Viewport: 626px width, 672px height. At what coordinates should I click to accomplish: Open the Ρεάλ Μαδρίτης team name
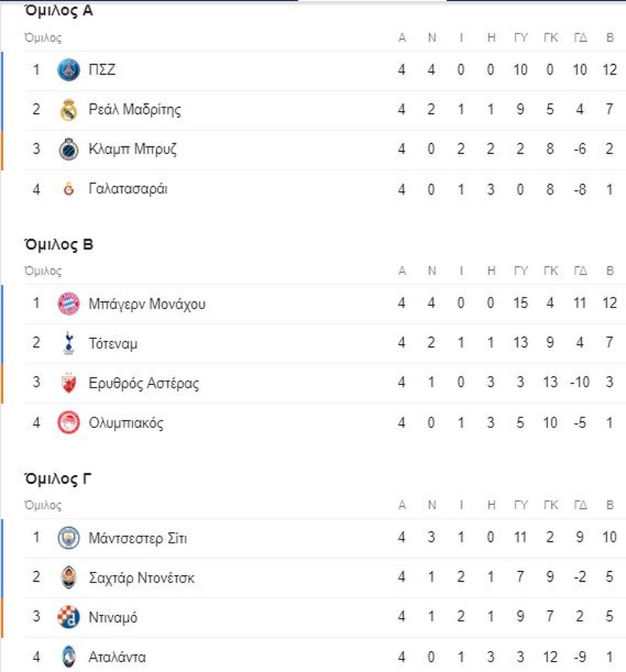point(134,110)
